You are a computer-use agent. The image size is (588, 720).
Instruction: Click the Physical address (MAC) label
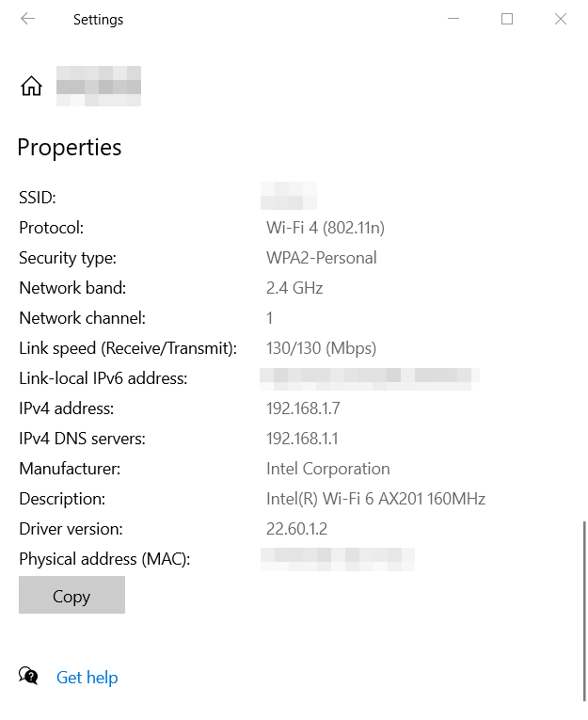[104, 559]
